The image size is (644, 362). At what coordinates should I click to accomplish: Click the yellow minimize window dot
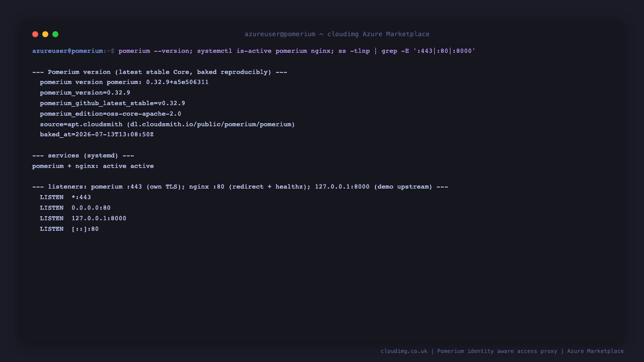click(45, 34)
